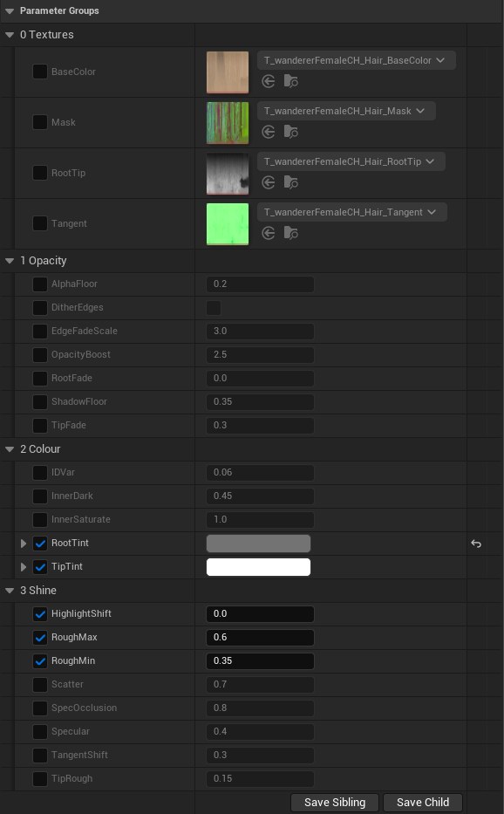Browse to BaseColor texture in Content Browser

pos(290,81)
